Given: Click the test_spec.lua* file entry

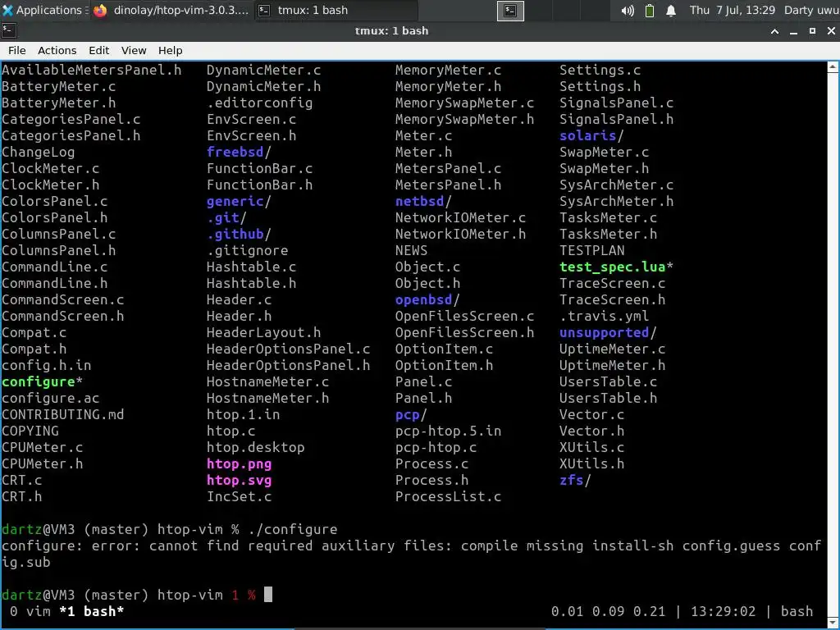Looking at the screenshot, I should (616, 267).
